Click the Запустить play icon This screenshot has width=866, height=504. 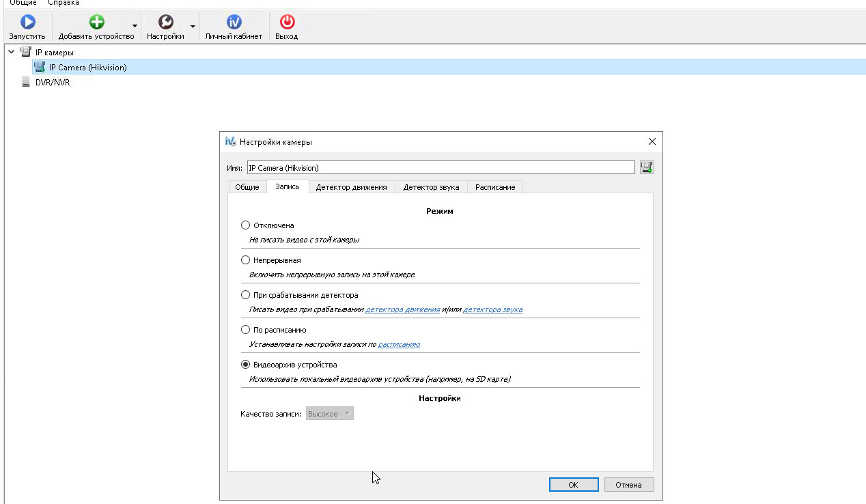tap(27, 23)
